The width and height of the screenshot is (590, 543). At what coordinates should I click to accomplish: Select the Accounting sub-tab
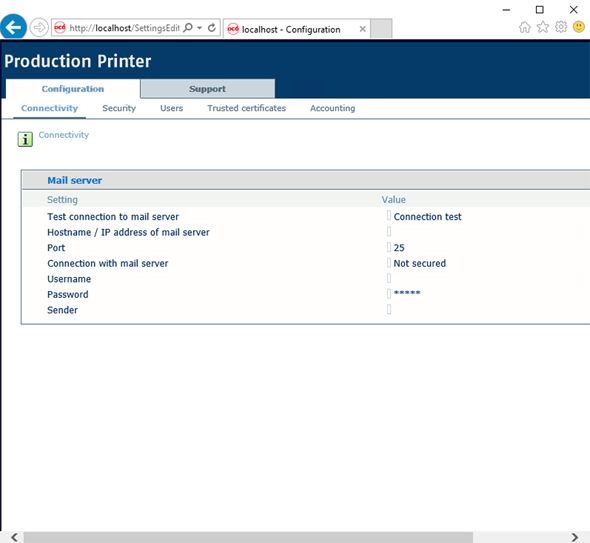pos(332,108)
